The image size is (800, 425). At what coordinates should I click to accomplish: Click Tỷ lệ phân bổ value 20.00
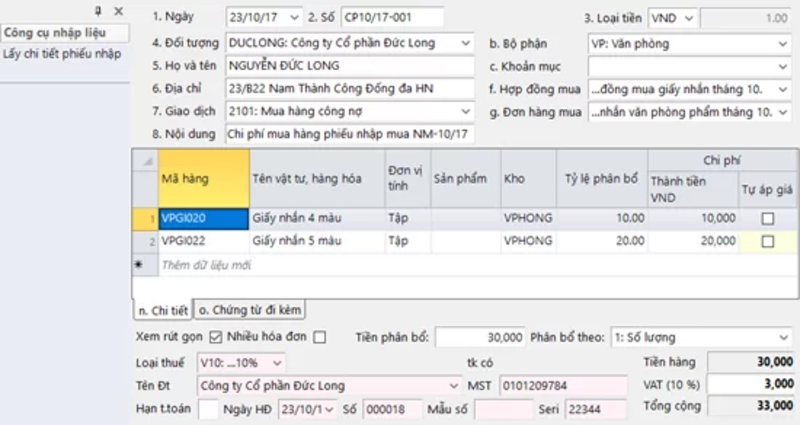click(x=602, y=241)
